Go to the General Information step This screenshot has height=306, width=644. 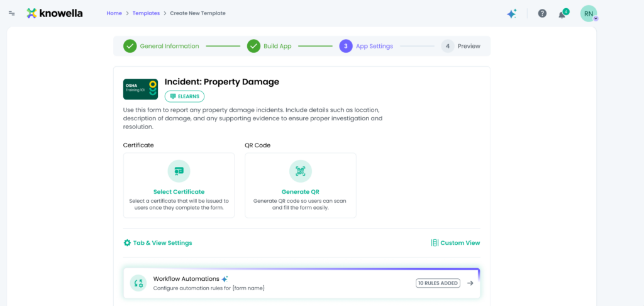point(162,46)
